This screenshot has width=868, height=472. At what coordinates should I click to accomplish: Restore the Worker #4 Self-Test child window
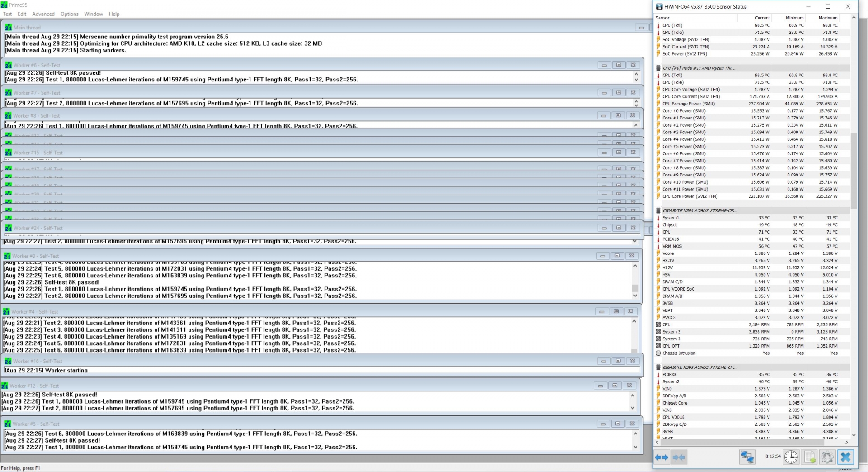pyautogui.click(x=616, y=311)
